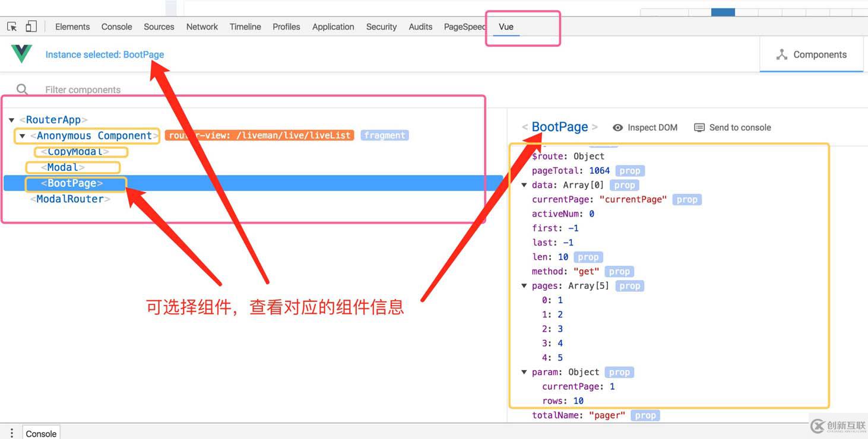This screenshot has width=868, height=439.
Task: Open the Audits tab
Action: (x=420, y=27)
